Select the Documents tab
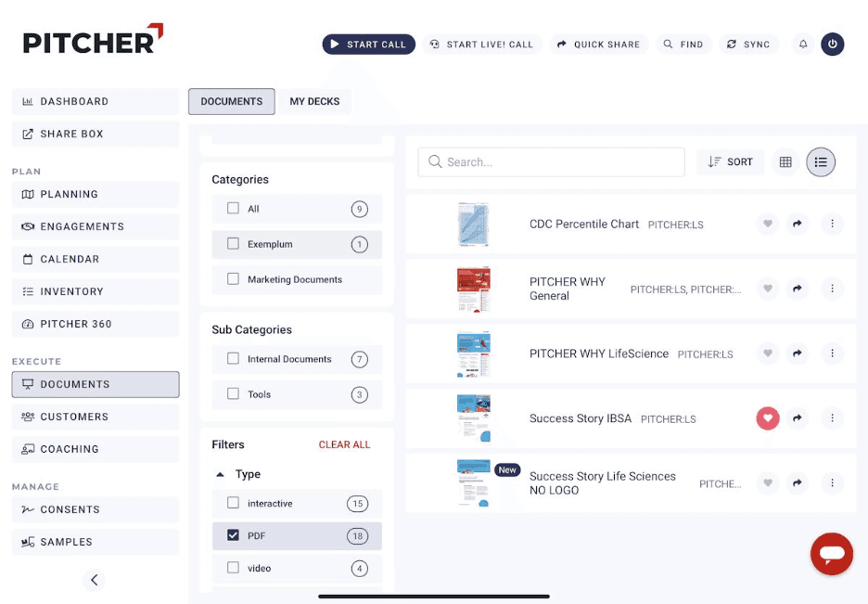Screen dimensions: 868x604 232,102
